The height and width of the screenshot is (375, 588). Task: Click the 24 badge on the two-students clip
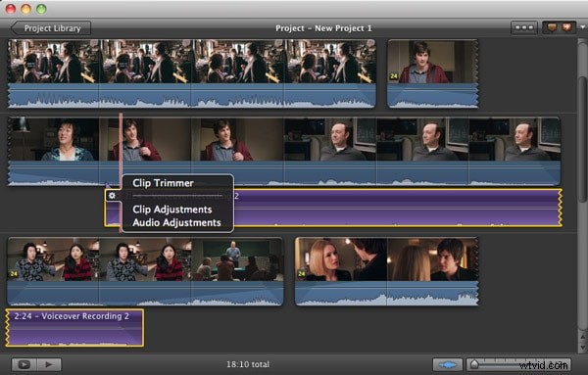tap(14, 274)
